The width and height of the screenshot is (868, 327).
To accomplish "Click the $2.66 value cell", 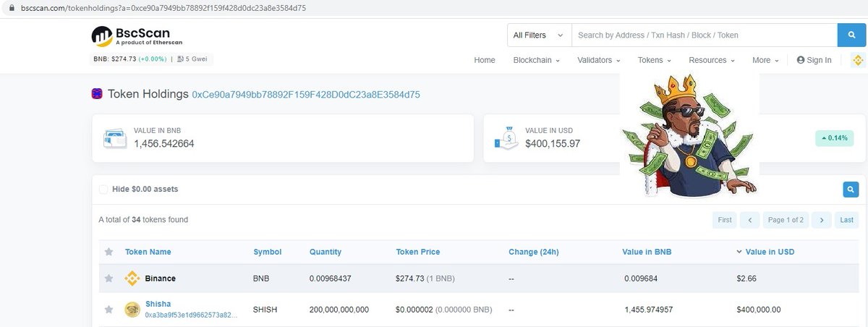I will (746, 278).
